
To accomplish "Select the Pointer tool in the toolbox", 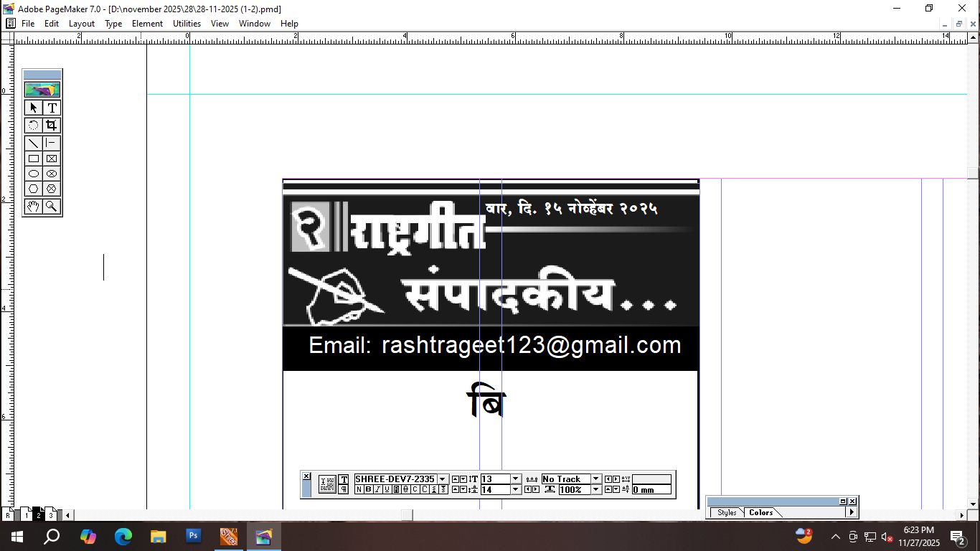I will coord(33,108).
